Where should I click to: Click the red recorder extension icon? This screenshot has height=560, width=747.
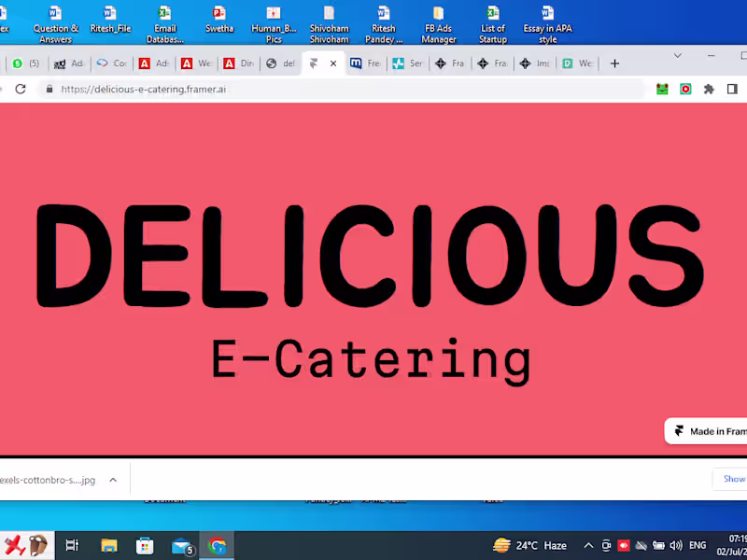tap(684, 89)
